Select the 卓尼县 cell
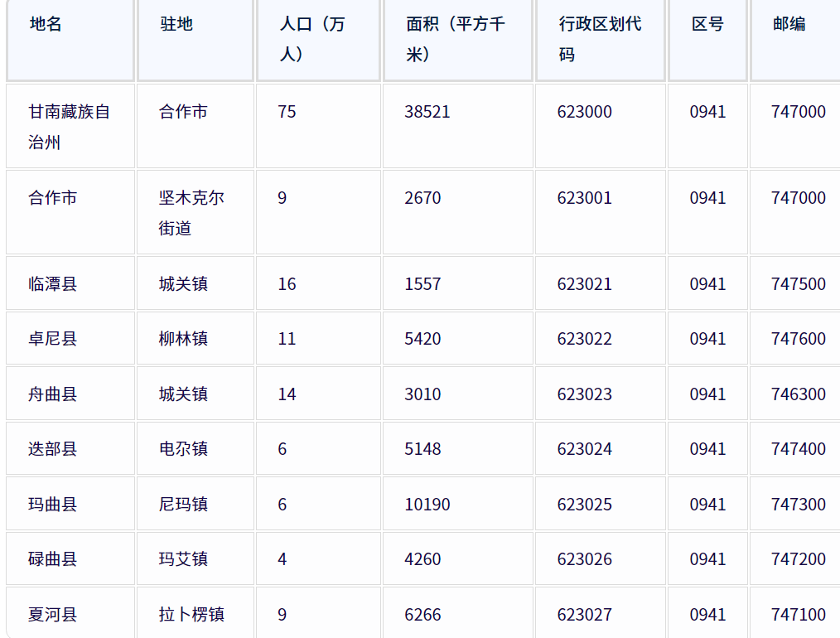The image size is (840, 638). [x=70, y=339]
